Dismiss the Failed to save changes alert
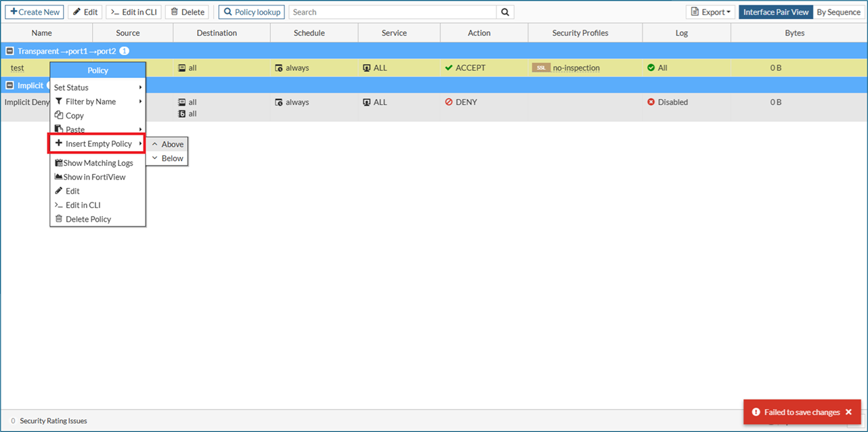This screenshot has height=432, width=868. [848, 412]
